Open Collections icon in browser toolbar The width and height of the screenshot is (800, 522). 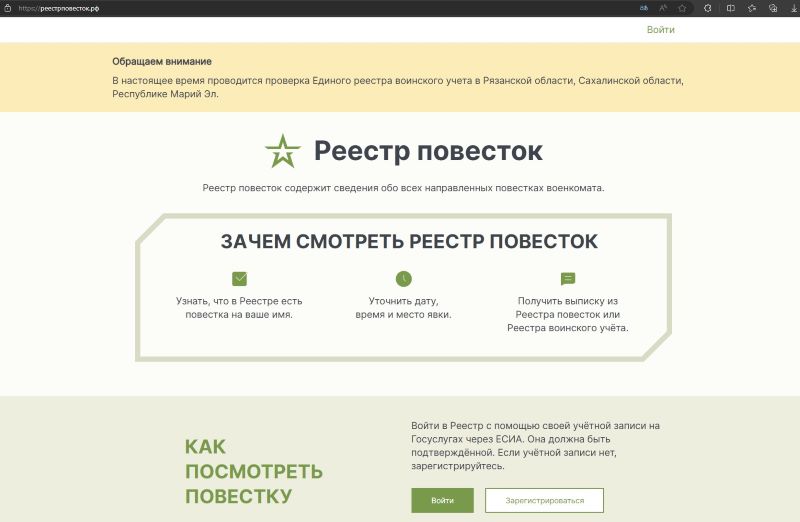click(x=773, y=7)
